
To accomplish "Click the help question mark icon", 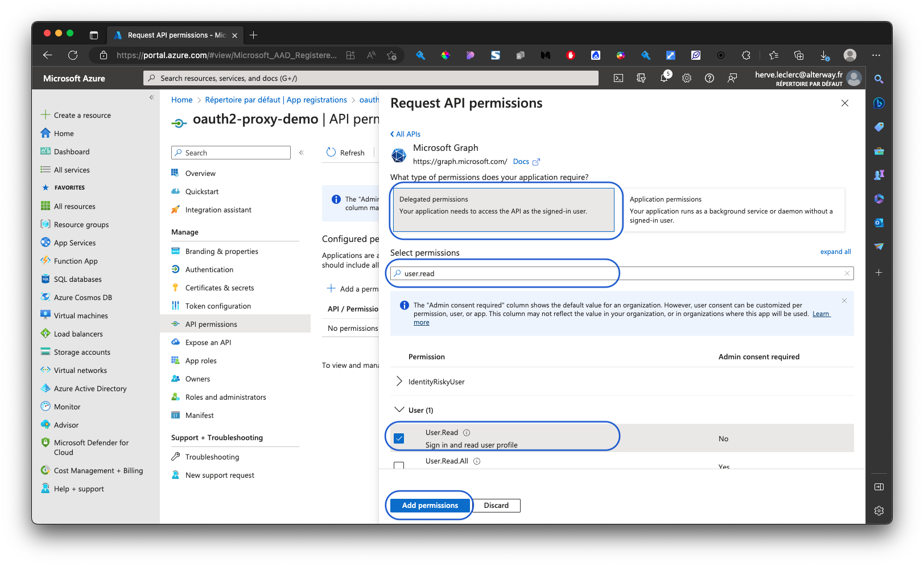I will pos(709,79).
